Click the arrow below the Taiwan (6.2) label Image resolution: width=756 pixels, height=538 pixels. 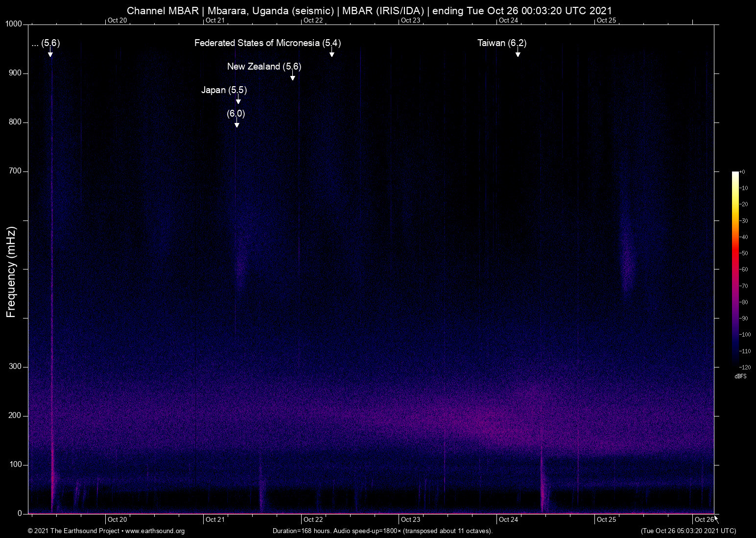pos(518,53)
